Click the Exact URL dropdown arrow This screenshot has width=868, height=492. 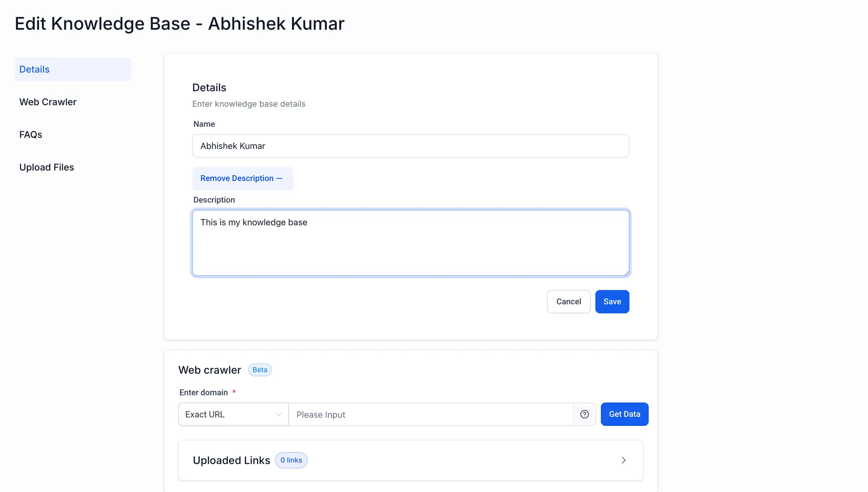[278, 414]
